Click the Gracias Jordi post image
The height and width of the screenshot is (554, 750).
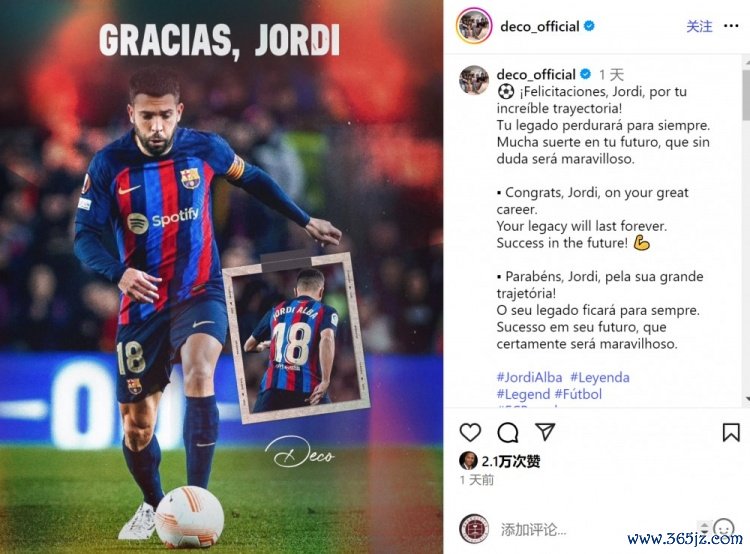(221, 277)
